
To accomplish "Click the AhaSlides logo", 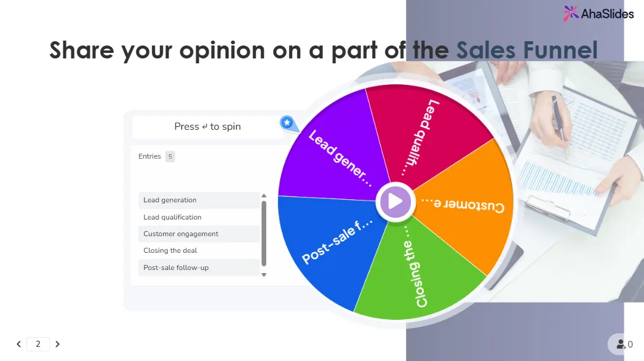I will pyautogui.click(x=598, y=13).
